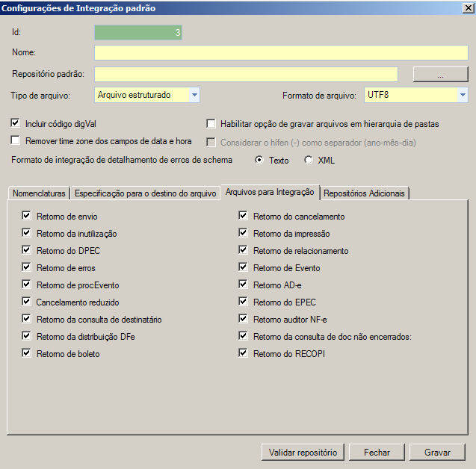Uncheck the Retorno de envio checkbox
This screenshot has width=476, height=469.
27,216
